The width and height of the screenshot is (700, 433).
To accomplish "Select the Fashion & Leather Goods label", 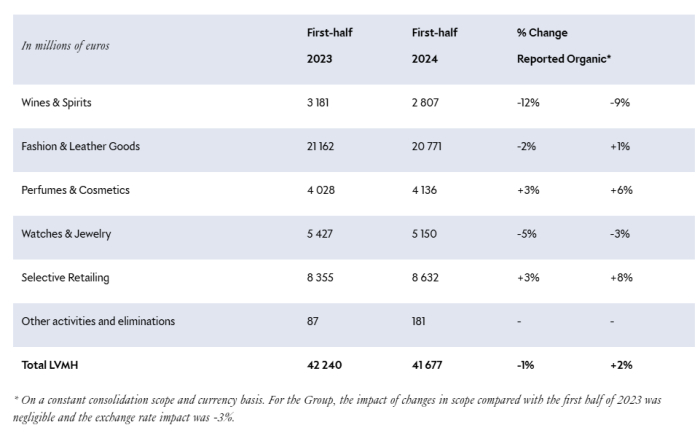I will 81,146.
